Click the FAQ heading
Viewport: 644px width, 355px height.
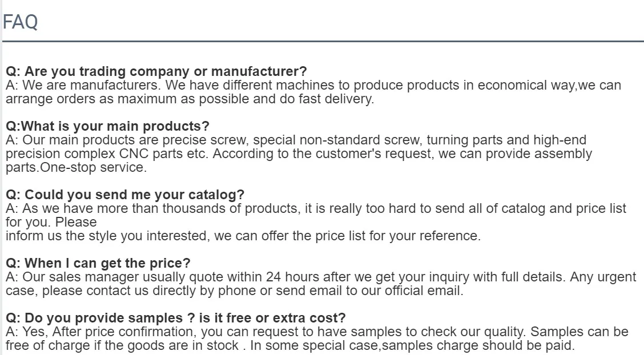[x=20, y=22]
